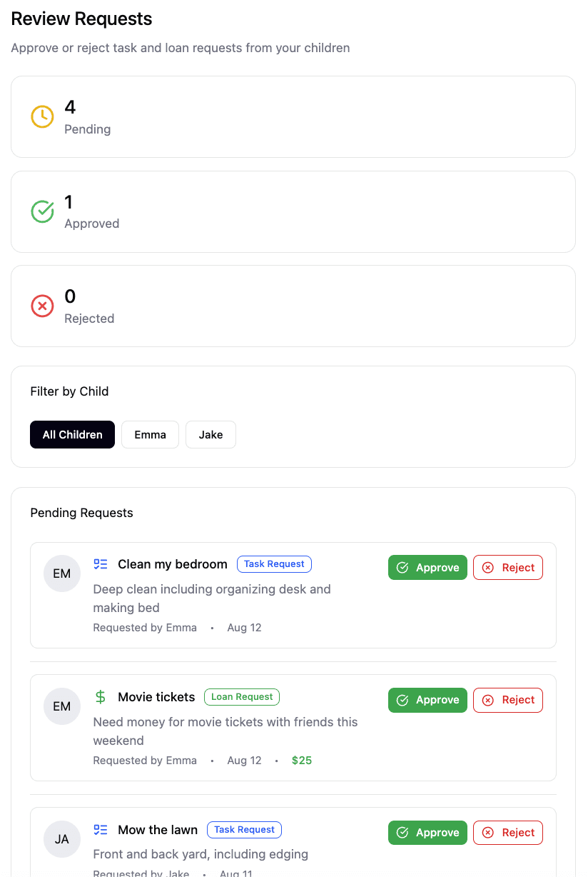Click task list icon beside Clean my bedroom

click(x=101, y=564)
